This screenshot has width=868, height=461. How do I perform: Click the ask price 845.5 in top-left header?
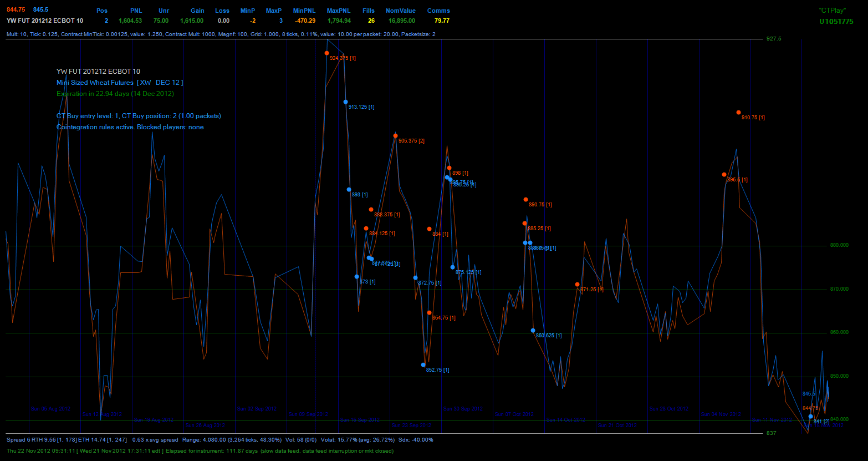[x=40, y=10]
